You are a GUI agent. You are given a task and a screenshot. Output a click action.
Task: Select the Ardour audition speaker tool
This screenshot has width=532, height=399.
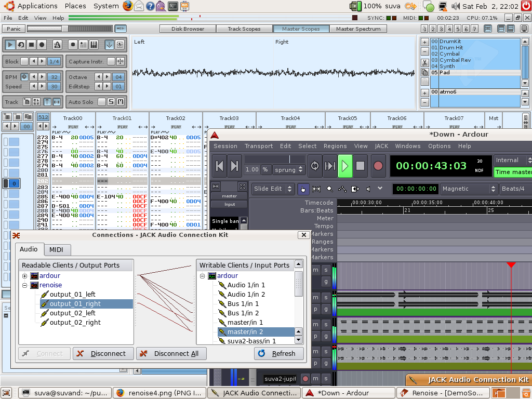click(368, 189)
